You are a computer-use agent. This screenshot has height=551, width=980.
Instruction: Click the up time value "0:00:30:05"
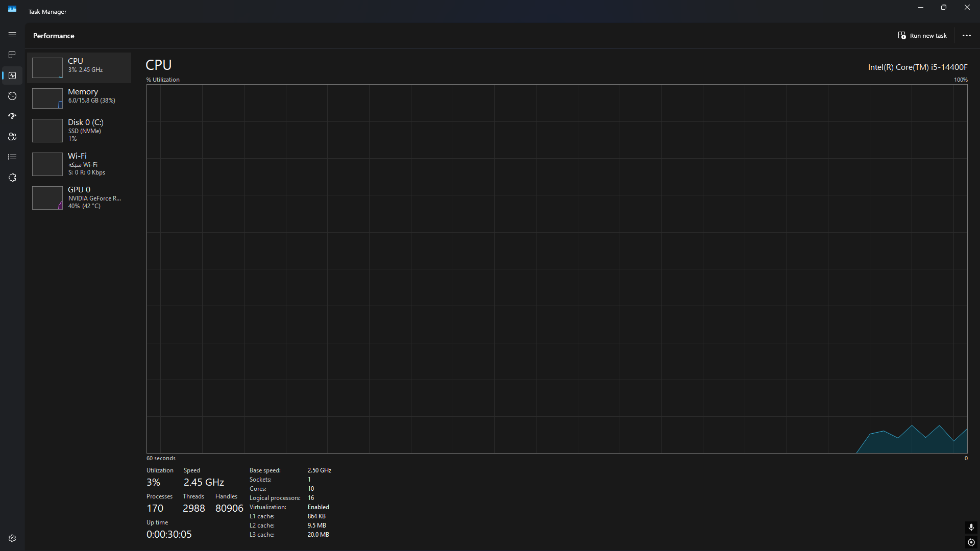coord(169,534)
